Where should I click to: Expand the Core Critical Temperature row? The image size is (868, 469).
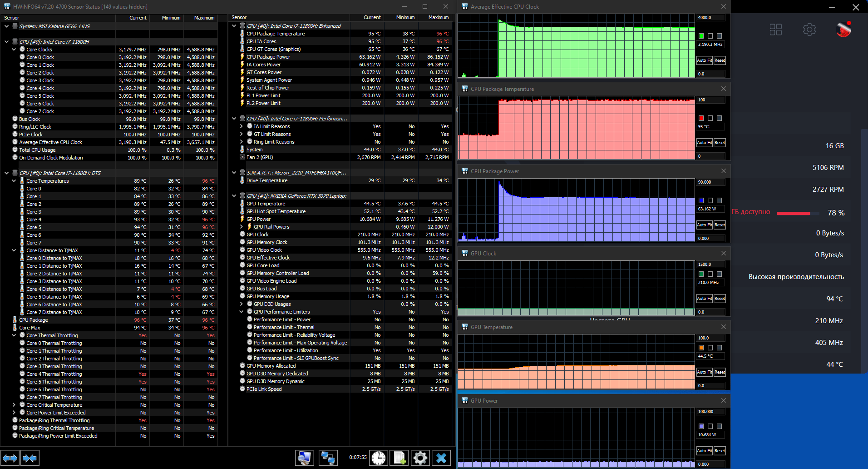(x=14, y=405)
